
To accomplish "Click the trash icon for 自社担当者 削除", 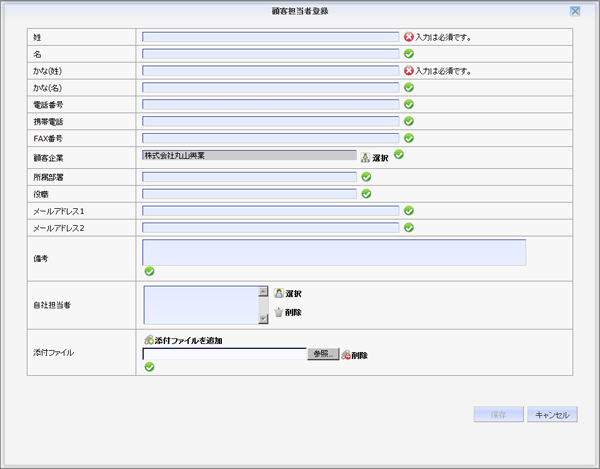I will (x=279, y=312).
